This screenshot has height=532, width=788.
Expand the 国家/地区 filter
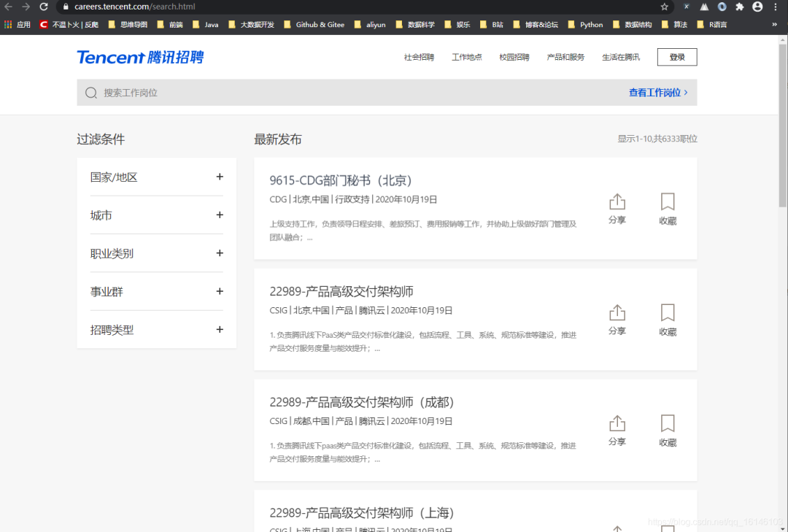pyautogui.click(x=156, y=177)
